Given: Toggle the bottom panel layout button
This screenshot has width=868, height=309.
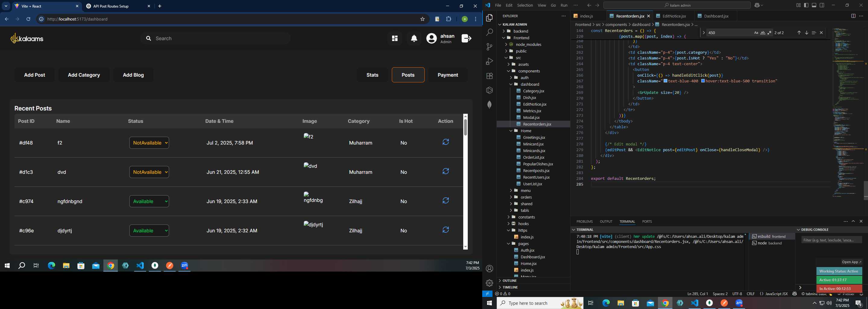Looking at the screenshot, I should [814, 5].
